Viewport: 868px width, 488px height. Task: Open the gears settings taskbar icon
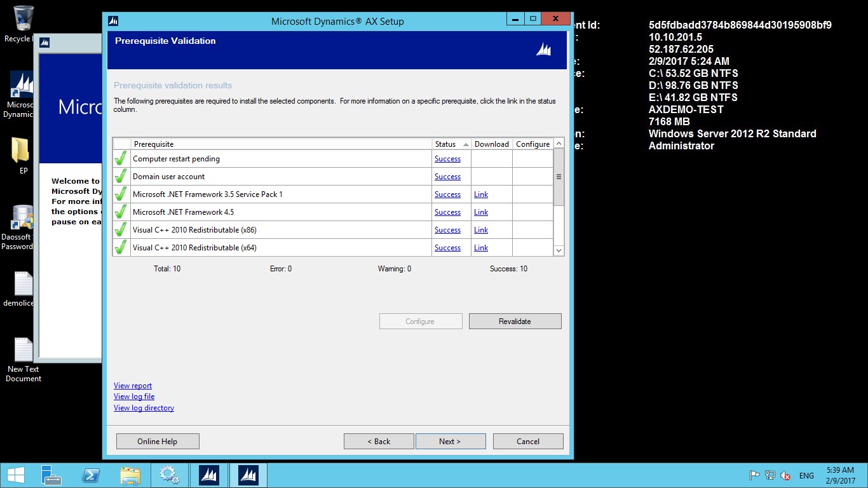click(x=169, y=475)
